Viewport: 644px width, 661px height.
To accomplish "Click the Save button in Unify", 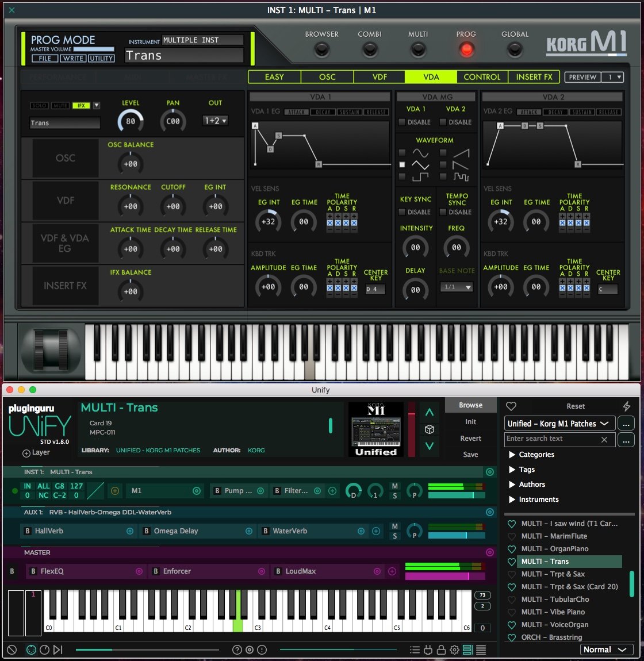I will pyautogui.click(x=471, y=455).
